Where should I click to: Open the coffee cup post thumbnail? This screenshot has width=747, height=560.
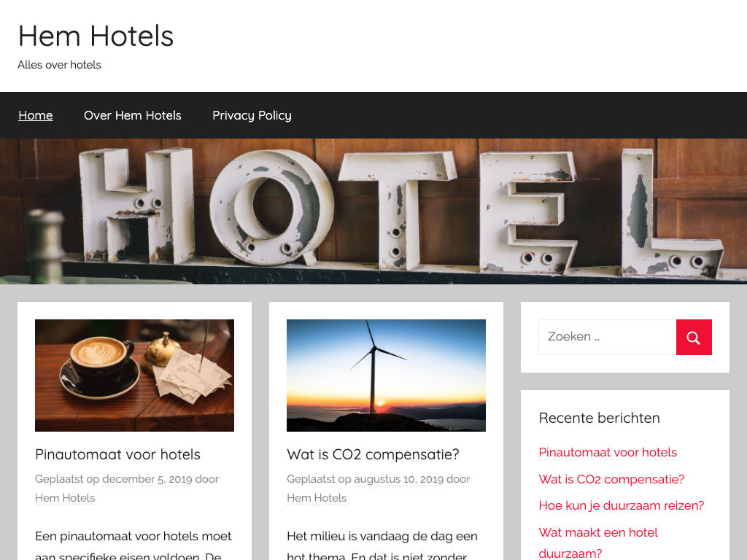tap(134, 376)
